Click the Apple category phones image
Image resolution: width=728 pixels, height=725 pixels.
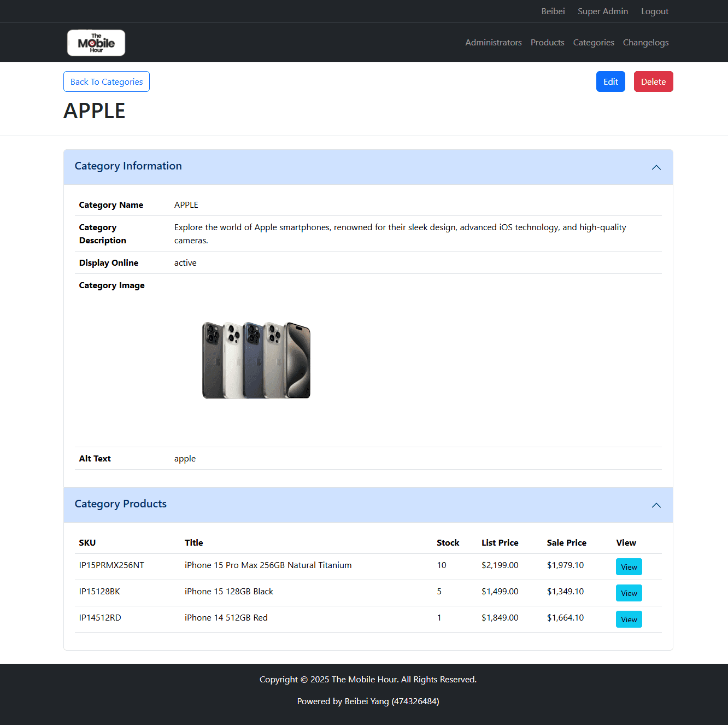(x=256, y=360)
